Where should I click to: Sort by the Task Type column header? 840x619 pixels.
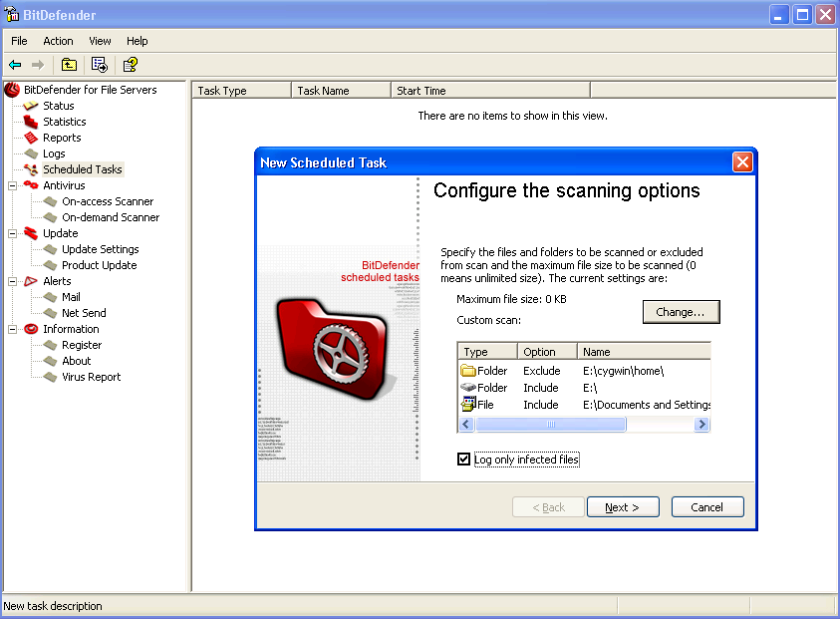(x=241, y=91)
